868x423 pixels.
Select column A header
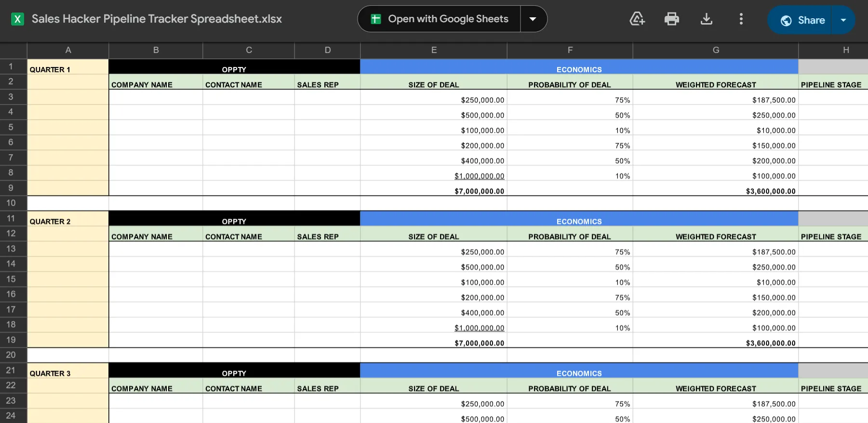pyautogui.click(x=68, y=50)
